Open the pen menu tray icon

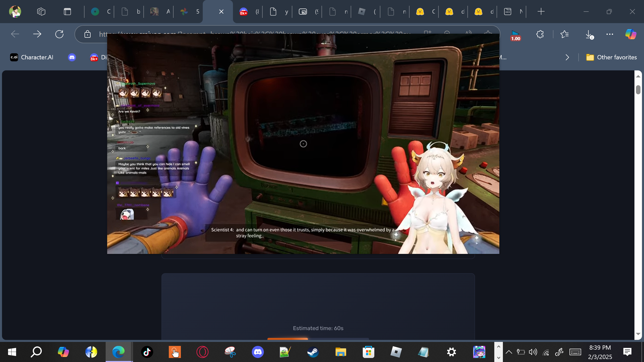click(x=559, y=352)
